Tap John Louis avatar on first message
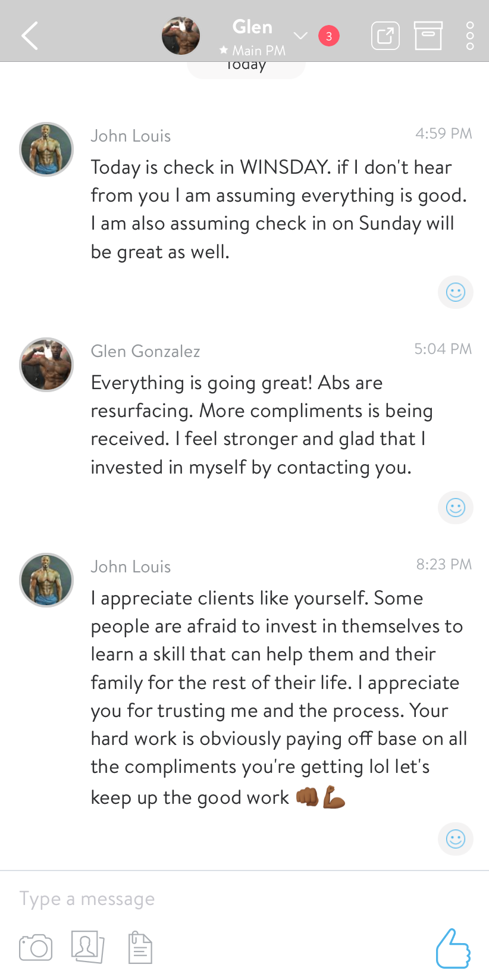 point(46,149)
